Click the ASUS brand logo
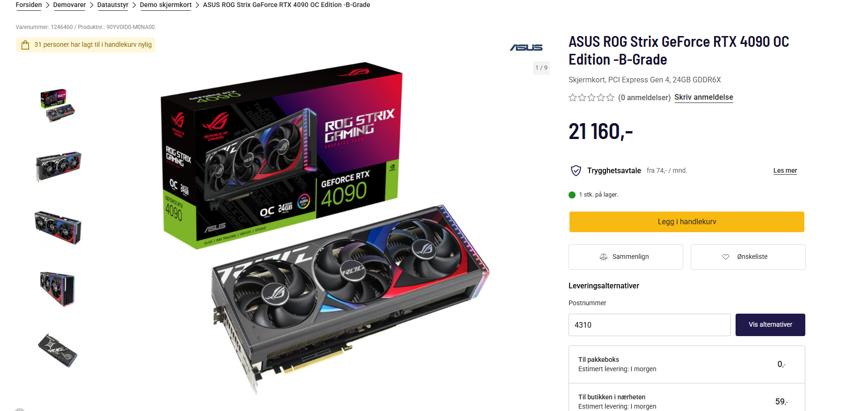868x411 pixels. (x=526, y=48)
